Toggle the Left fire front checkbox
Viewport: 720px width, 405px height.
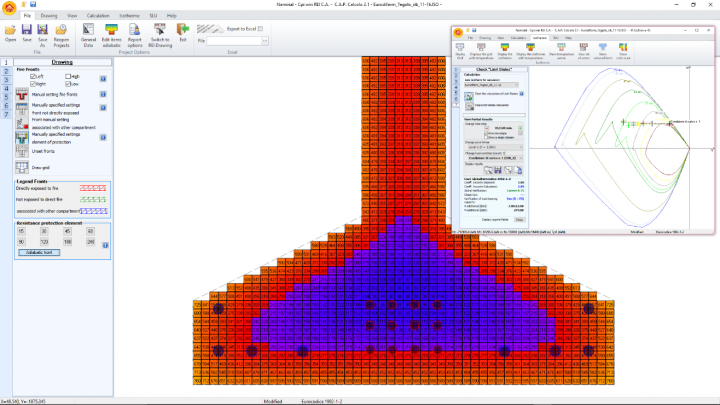pyautogui.click(x=32, y=76)
